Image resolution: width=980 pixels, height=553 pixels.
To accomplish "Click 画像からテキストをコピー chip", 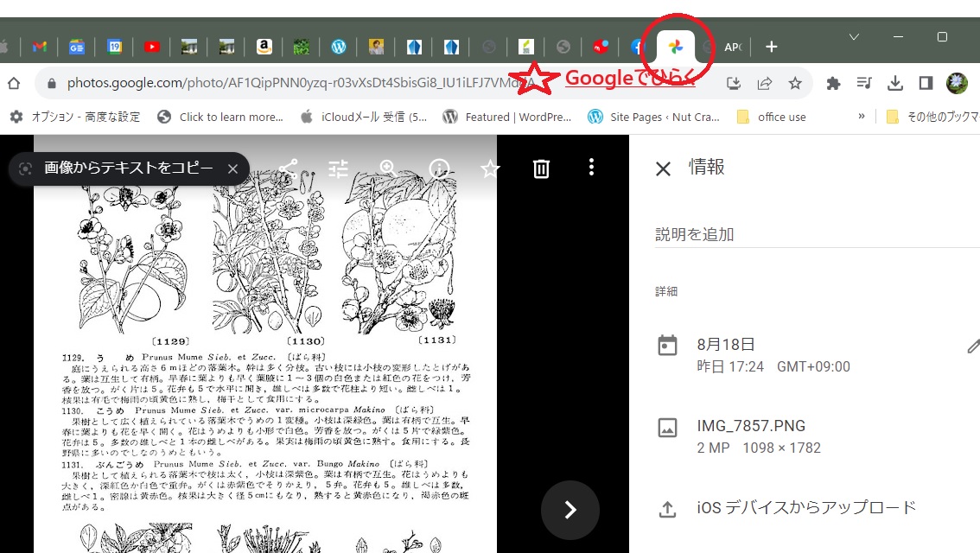I will pyautogui.click(x=128, y=168).
